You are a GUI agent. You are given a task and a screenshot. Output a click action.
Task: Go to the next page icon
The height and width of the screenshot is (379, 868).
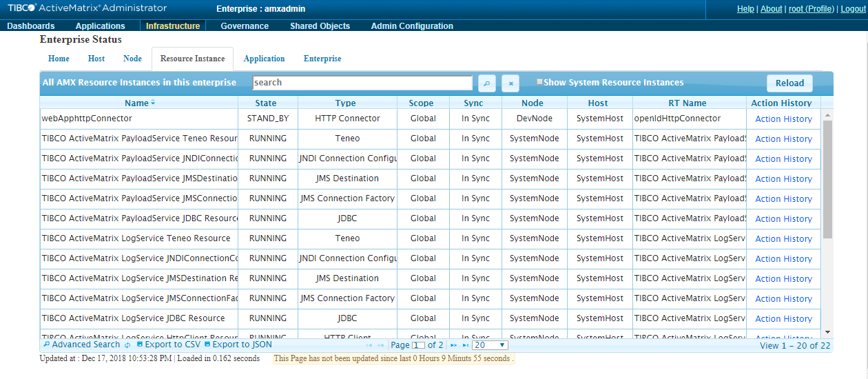tap(453, 345)
